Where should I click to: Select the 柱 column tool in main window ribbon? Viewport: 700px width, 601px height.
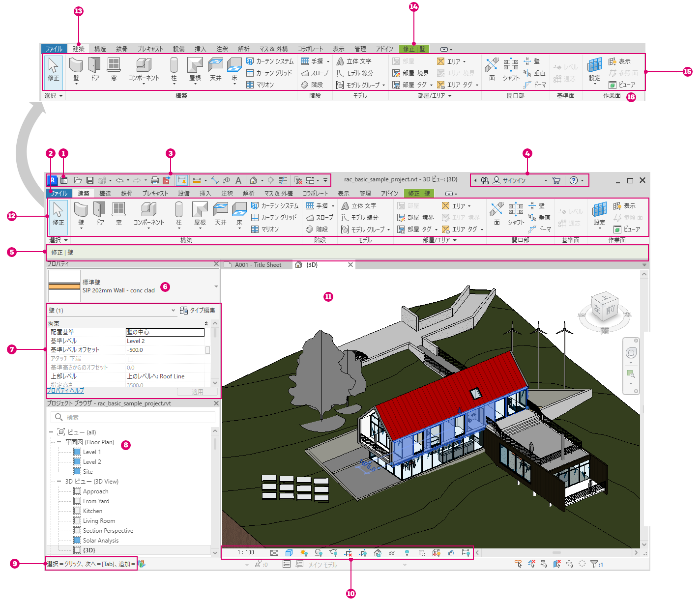tap(179, 215)
